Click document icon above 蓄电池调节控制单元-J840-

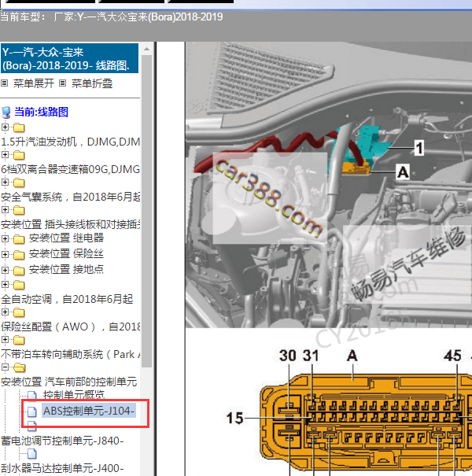[32, 426]
